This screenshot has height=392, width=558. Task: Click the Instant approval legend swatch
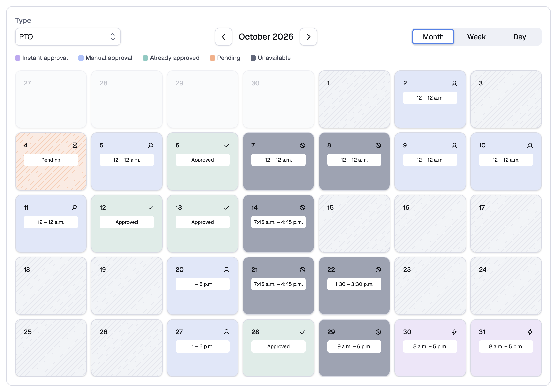(x=18, y=58)
